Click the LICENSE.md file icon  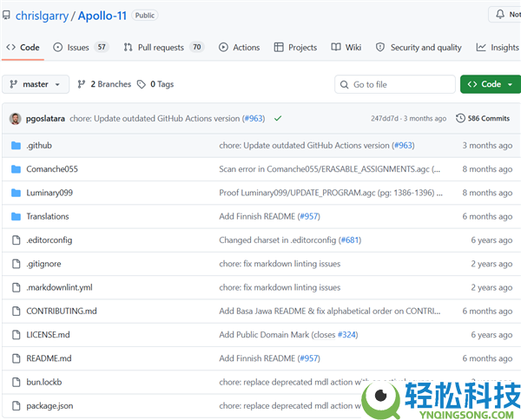[16, 335]
